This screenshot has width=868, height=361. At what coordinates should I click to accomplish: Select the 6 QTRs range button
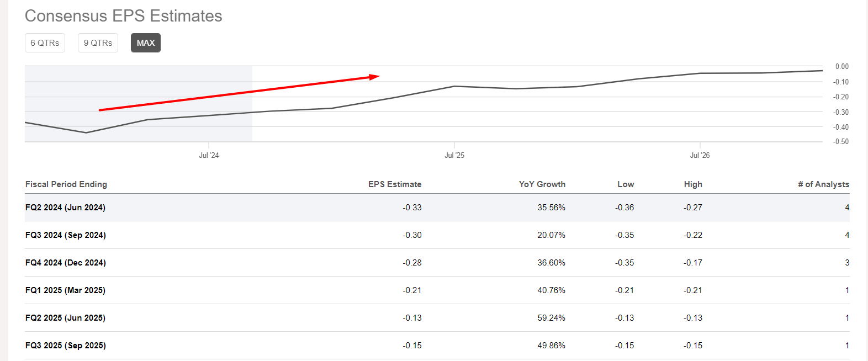pyautogui.click(x=45, y=43)
